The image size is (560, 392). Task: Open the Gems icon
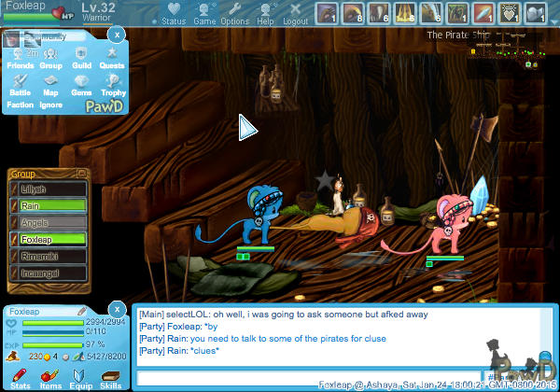(x=81, y=86)
